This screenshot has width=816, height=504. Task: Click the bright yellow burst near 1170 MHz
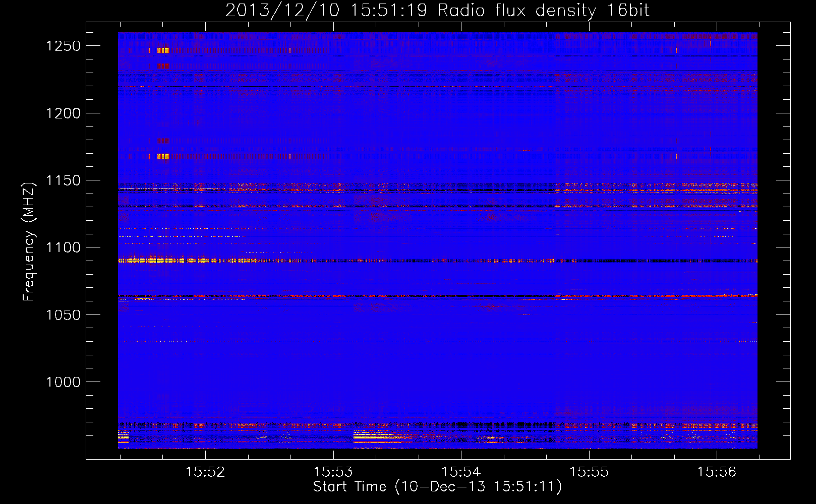(x=163, y=156)
